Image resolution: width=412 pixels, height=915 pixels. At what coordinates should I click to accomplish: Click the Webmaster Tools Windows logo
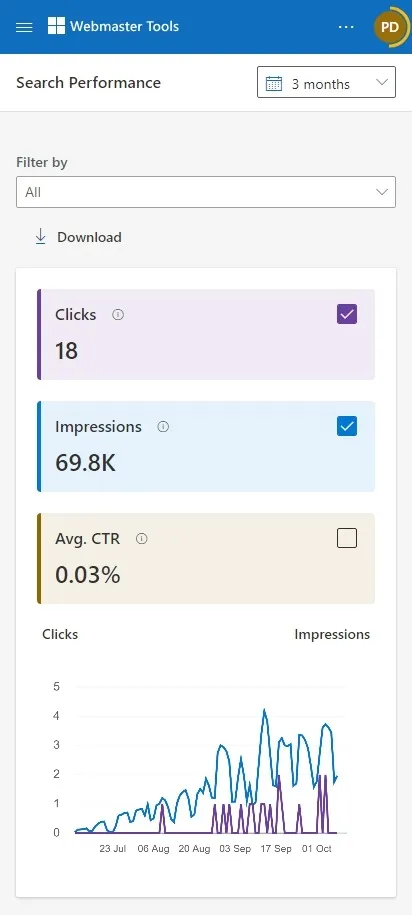56,26
